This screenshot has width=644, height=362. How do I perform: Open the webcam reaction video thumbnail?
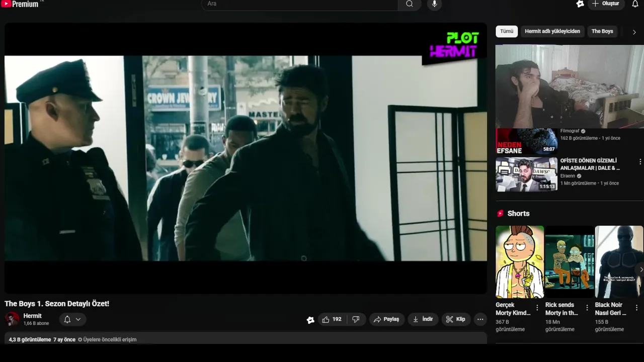click(570, 86)
